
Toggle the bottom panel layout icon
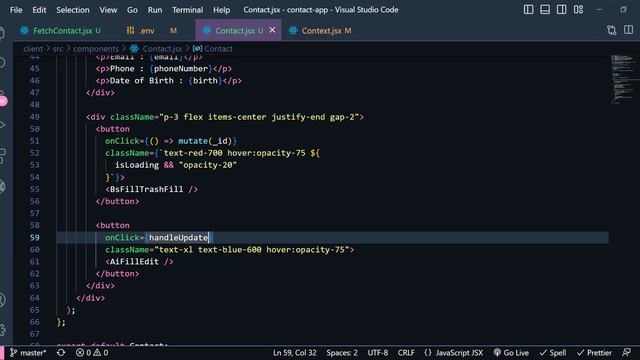click(545, 9)
